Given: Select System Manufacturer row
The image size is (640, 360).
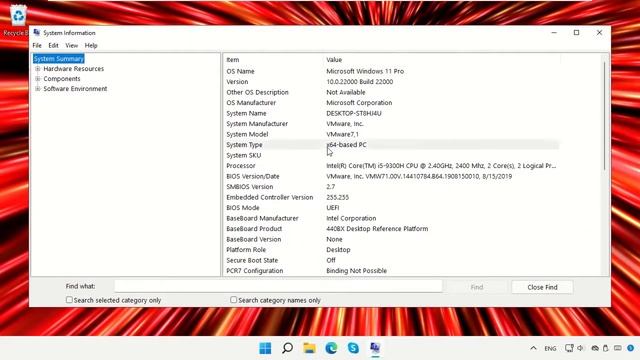Looking at the screenshot, I should click(x=392, y=124).
